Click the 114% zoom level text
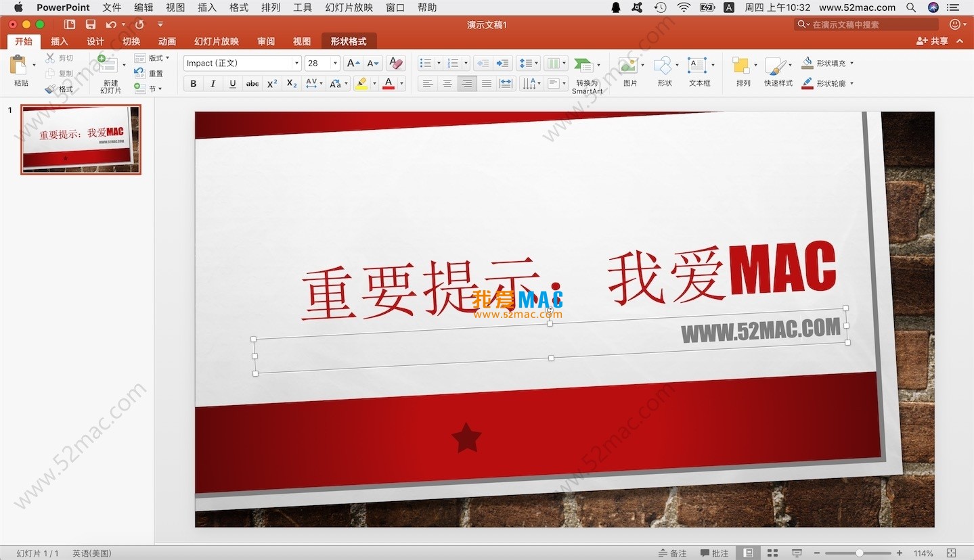 click(x=923, y=553)
